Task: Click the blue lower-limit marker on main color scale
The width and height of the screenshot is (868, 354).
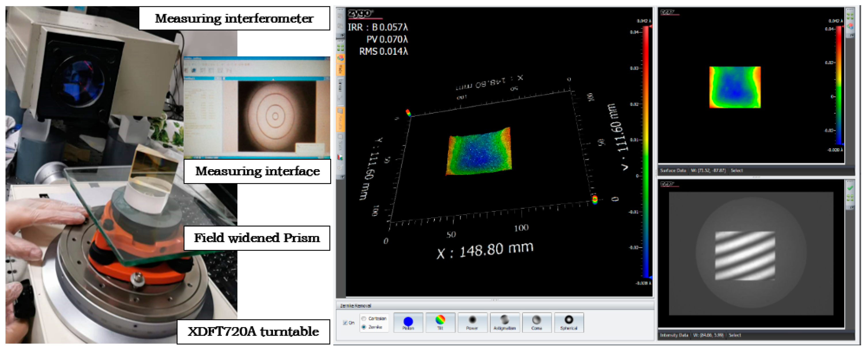Action: (651, 278)
